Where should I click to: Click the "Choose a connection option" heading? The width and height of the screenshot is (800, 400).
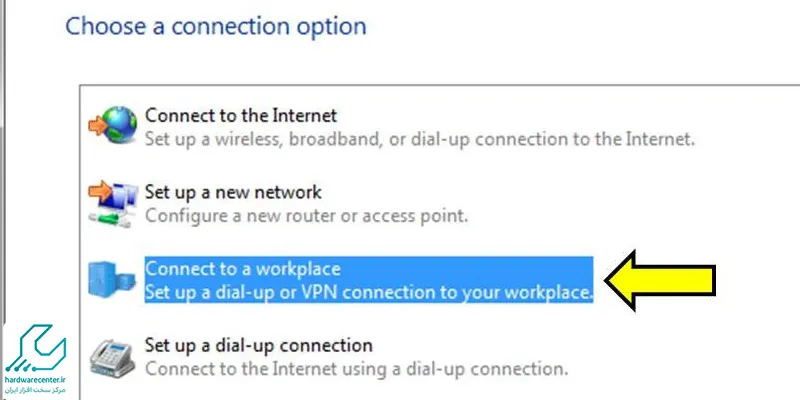216,26
